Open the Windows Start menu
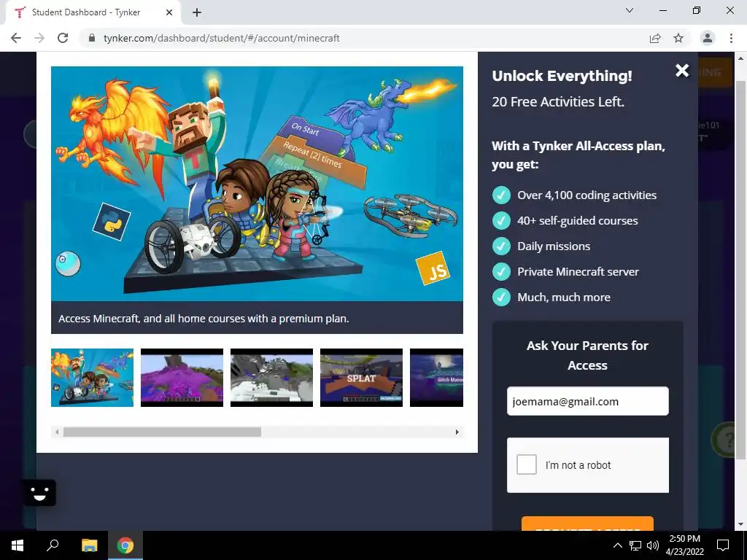747x560 pixels. [18, 545]
